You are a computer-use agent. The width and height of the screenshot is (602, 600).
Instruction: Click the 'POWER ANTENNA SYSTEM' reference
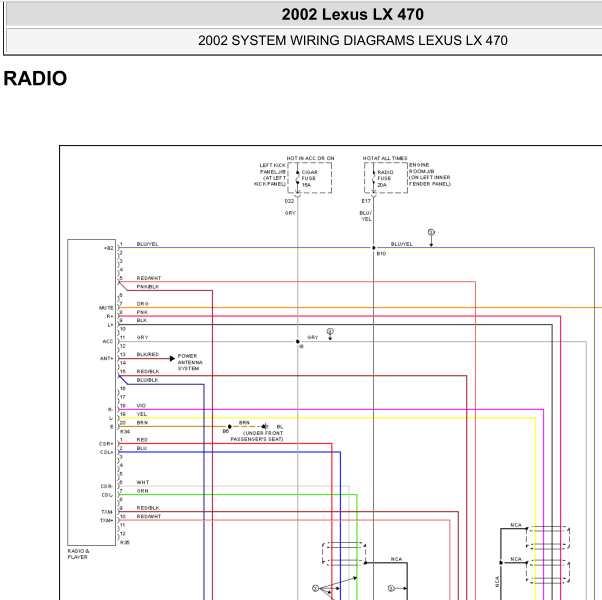click(190, 362)
